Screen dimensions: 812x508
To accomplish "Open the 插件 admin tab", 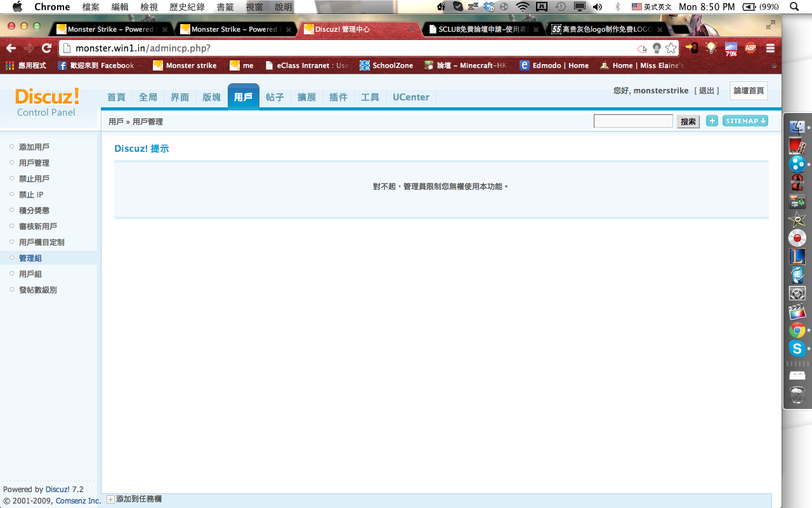I will (338, 97).
